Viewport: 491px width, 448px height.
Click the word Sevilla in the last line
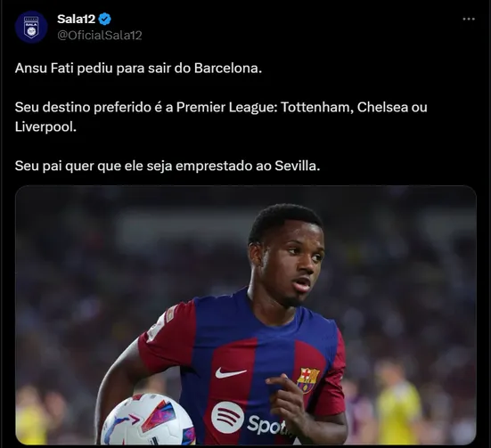(297, 166)
